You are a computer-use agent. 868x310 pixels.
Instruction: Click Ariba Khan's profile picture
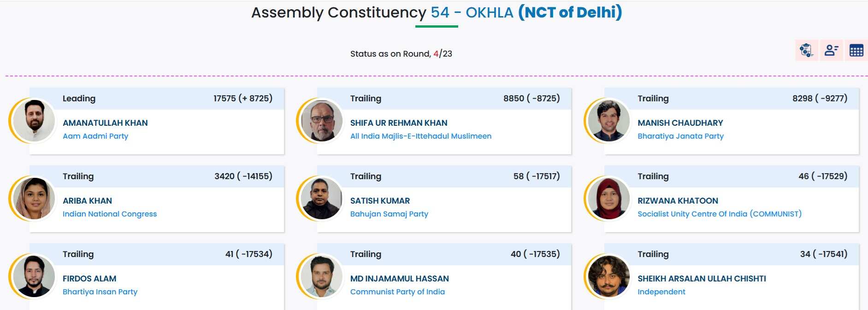[34, 199]
